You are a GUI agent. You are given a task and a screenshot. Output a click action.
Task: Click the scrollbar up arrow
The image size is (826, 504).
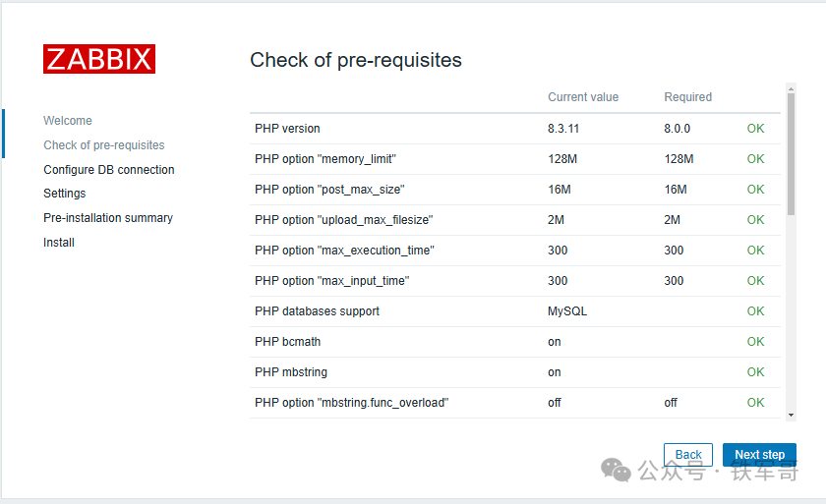[791, 88]
